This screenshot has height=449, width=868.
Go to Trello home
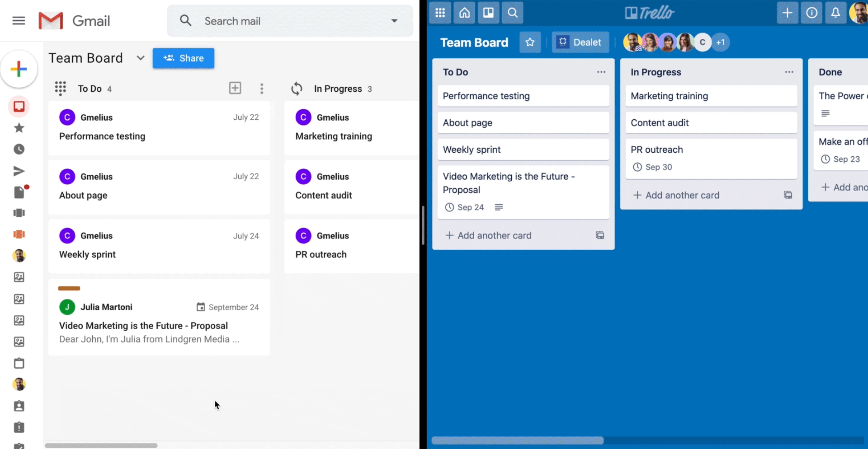tap(464, 13)
